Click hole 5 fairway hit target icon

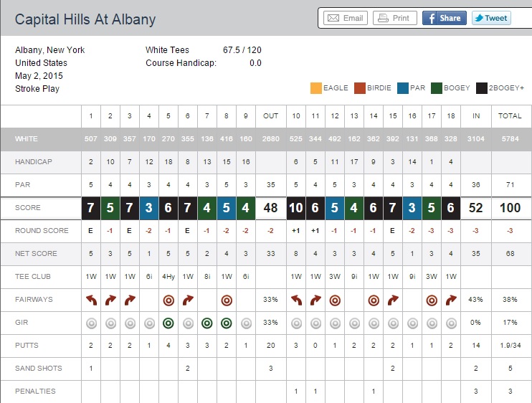coord(168,300)
